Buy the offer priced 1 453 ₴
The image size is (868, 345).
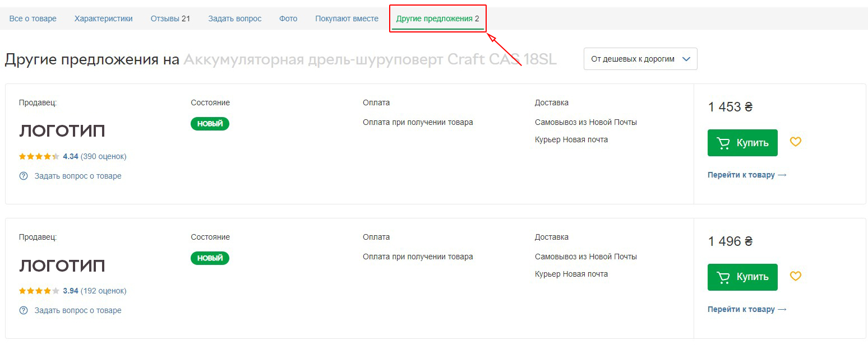742,143
